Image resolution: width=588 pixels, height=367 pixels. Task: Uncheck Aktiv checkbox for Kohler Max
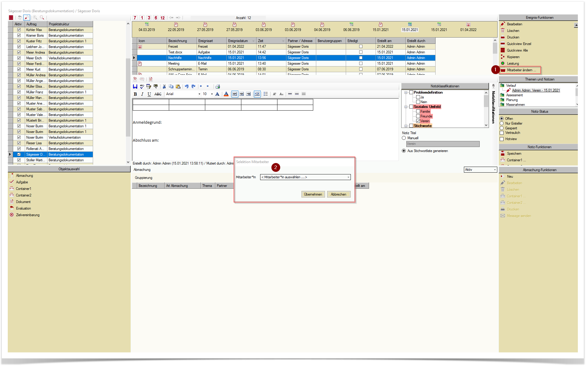[19, 30]
